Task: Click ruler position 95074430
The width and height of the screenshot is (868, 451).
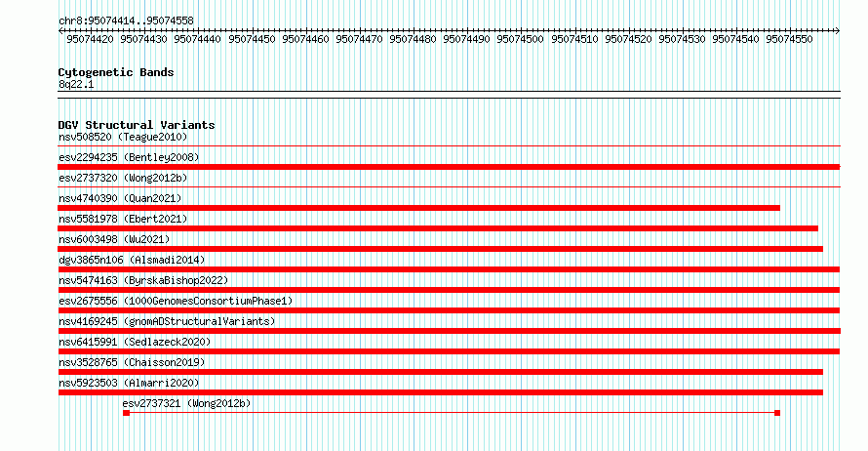Action: (143, 39)
